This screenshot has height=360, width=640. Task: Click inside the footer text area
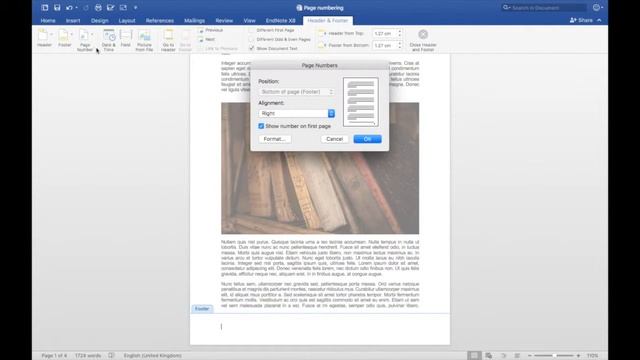tap(320, 327)
